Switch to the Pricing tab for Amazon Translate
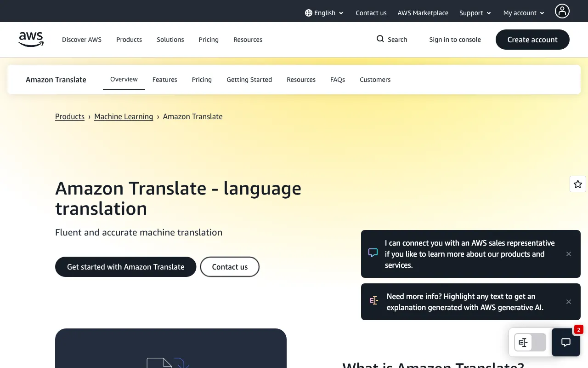Screen dimensions: 588x368 click(x=202, y=80)
